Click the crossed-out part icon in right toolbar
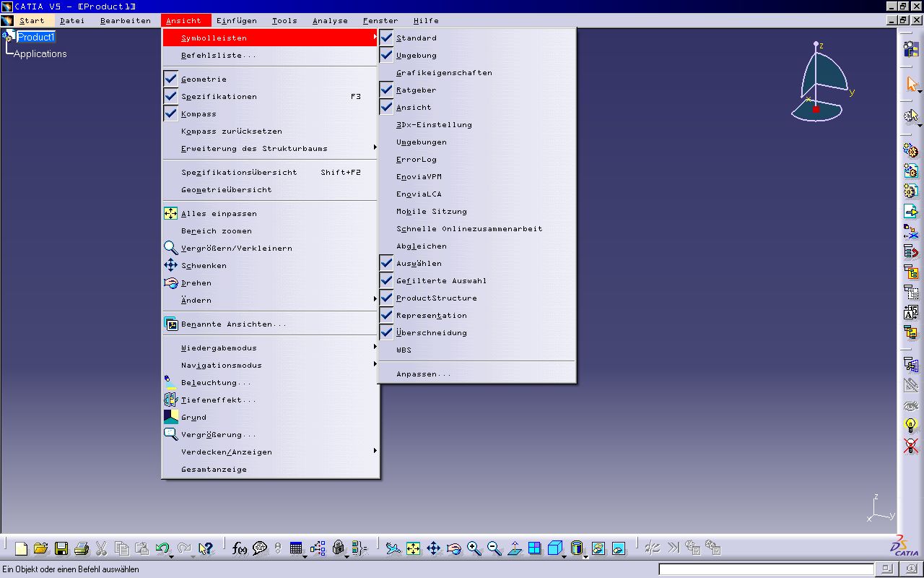924x578 pixels. click(x=911, y=446)
